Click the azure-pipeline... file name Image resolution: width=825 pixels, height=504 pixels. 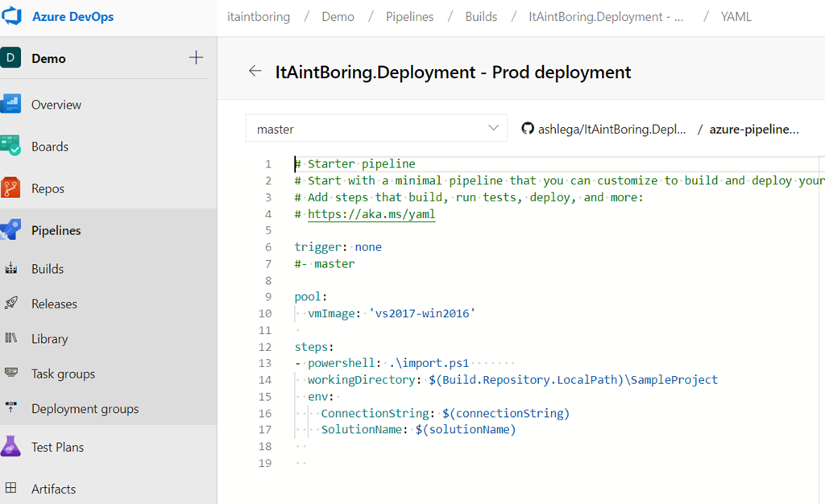(x=754, y=130)
